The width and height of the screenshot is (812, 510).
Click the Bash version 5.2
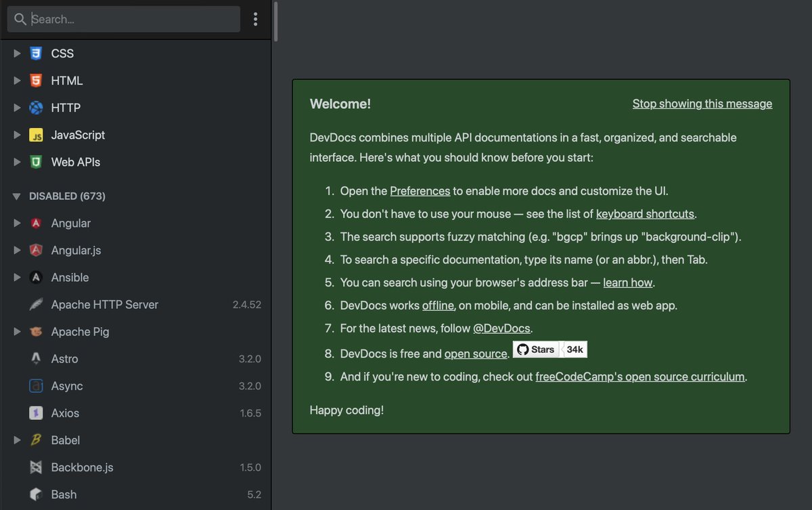coord(254,494)
